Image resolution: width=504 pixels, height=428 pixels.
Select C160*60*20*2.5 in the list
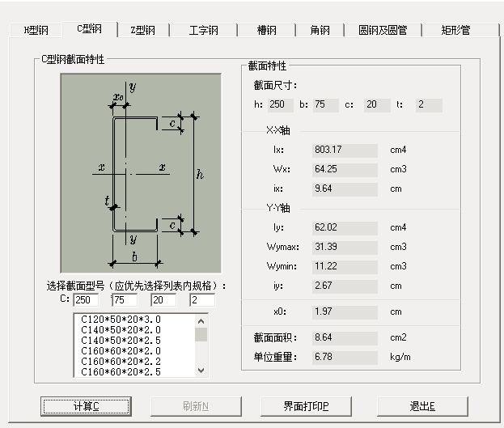(134, 371)
